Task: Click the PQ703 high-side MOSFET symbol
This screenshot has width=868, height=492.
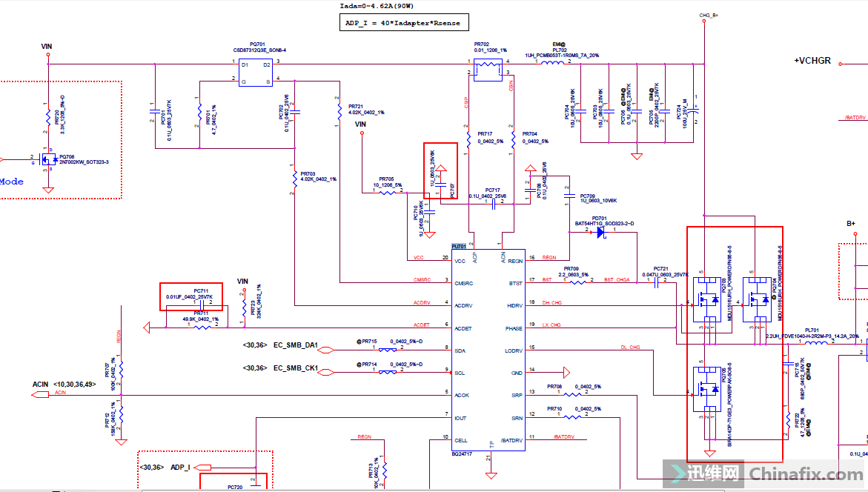Action: click(706, 302)
